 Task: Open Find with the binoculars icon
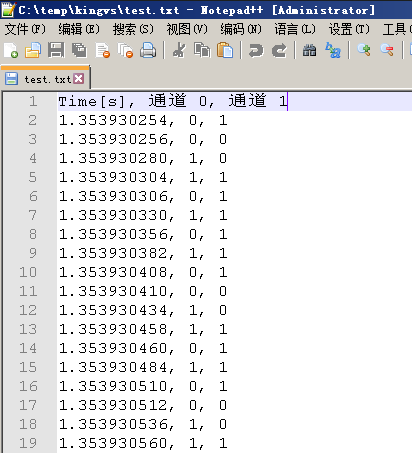(309, 50)
